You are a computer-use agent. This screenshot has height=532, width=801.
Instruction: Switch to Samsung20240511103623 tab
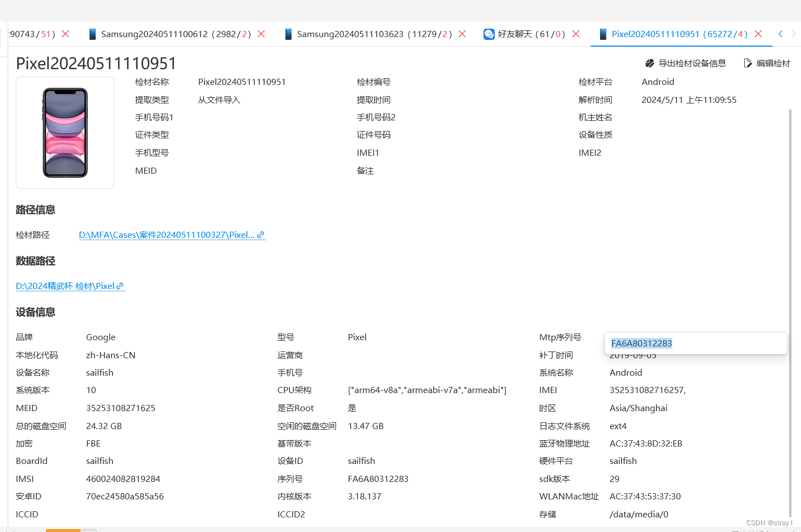click(374, 34)
